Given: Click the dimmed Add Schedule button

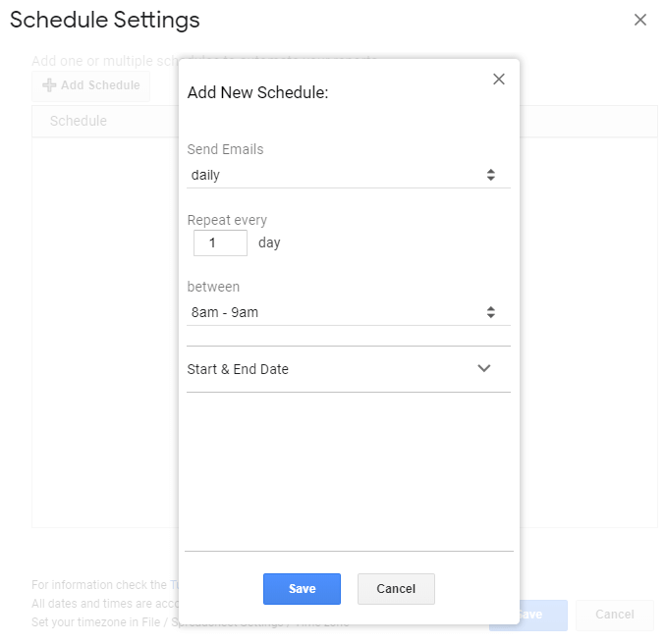Looking at the screenshot, I should point(100,85).
